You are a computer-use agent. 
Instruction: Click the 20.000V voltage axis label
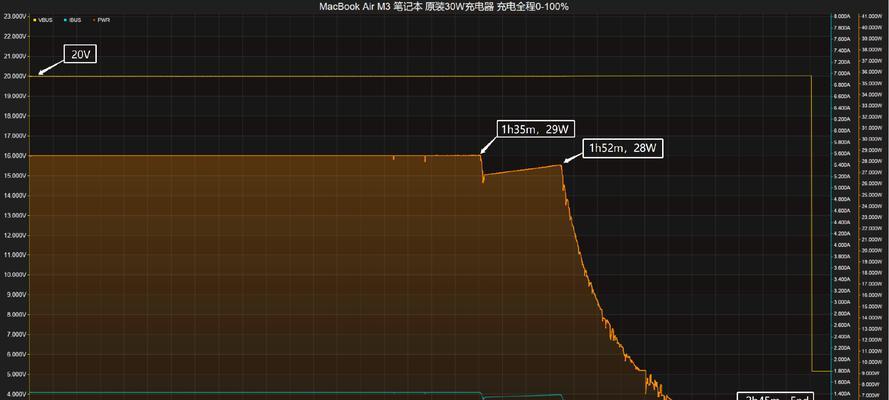click(x=15, y=76)
